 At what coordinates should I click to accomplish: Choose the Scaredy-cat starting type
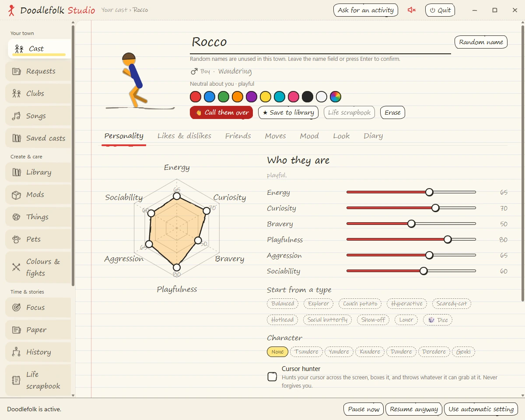[x=452, y=304]
